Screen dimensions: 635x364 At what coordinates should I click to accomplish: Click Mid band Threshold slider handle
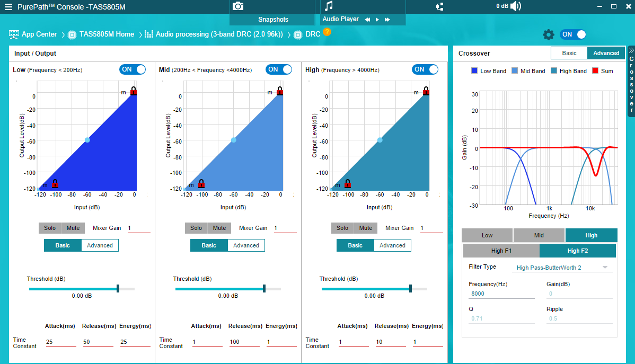pos(264,288)
